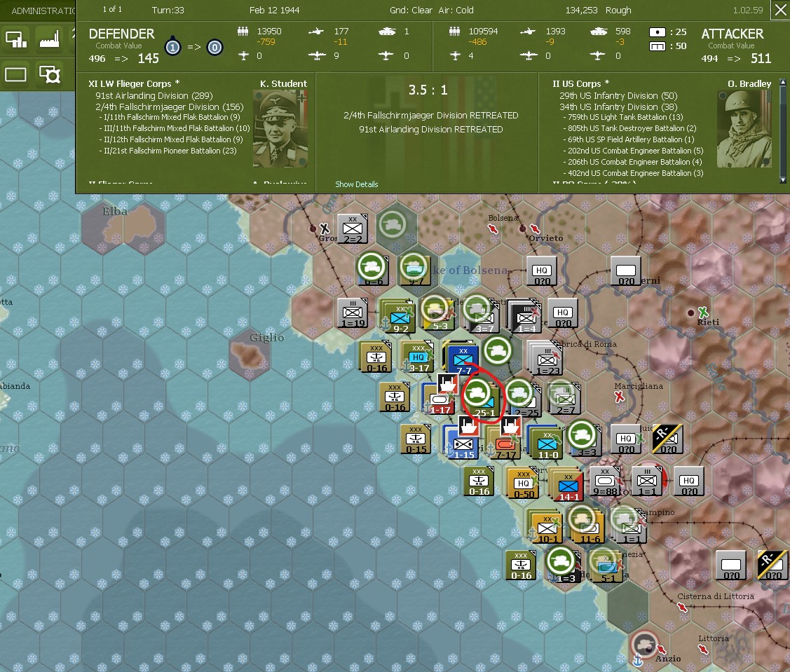
Task: Select the 3=3 unit counter
Action: click(x=585, y=441)
